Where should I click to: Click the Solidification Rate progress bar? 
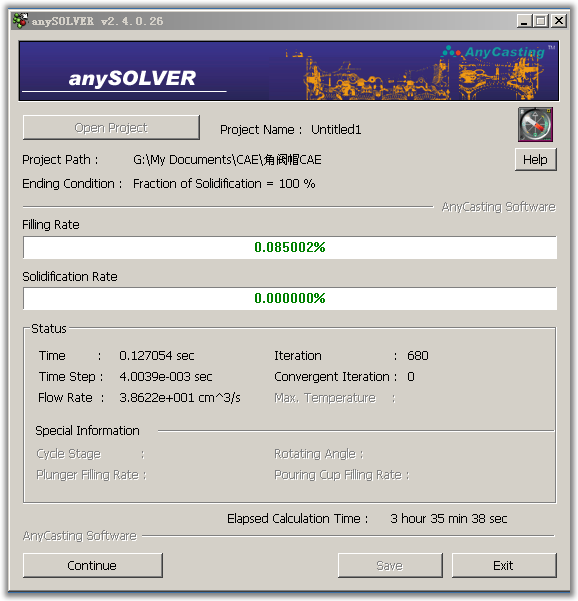[290, 298]
